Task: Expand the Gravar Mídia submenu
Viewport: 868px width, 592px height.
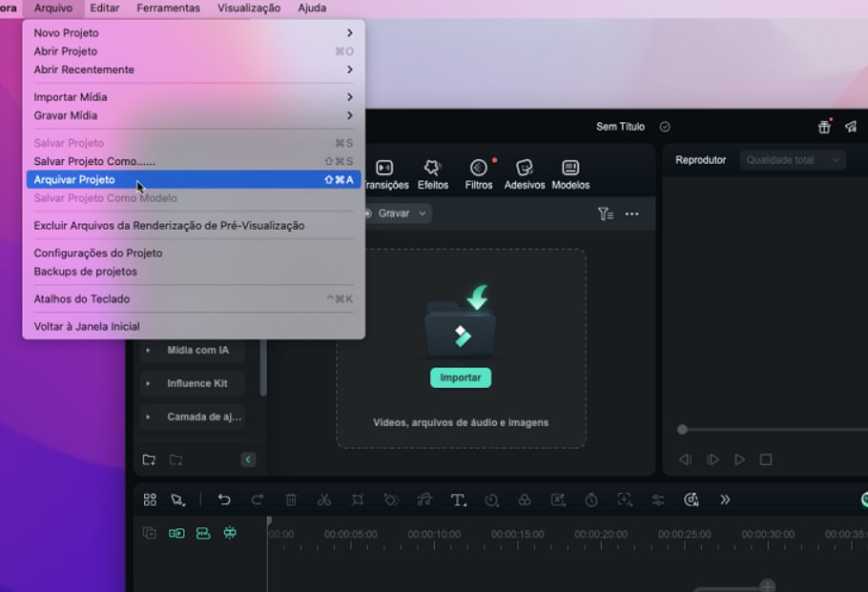Action: [x=194, y=115]
